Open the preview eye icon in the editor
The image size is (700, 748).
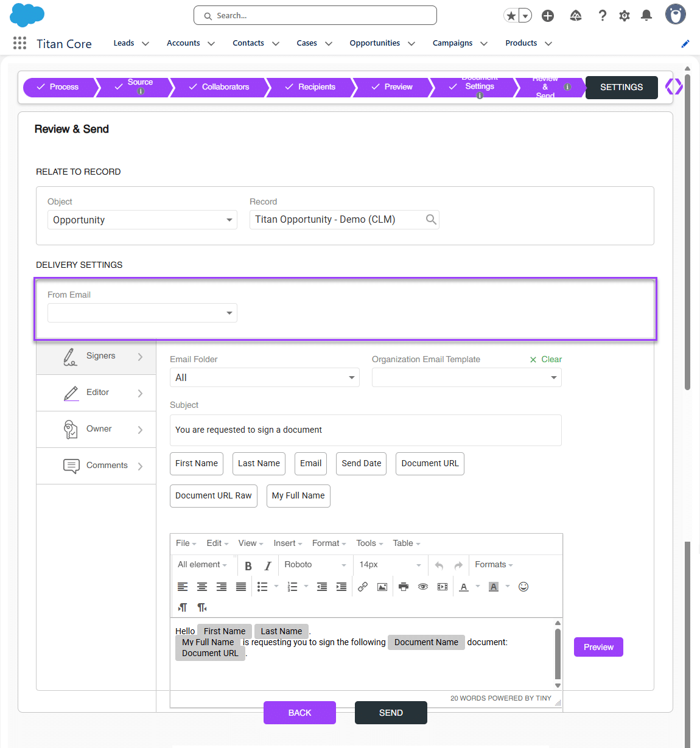[422, 586]
